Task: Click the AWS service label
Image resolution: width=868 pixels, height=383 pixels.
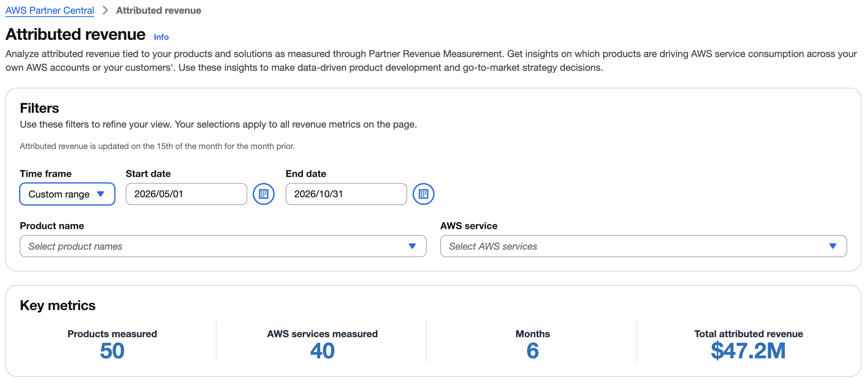Action: coord(469,226)
